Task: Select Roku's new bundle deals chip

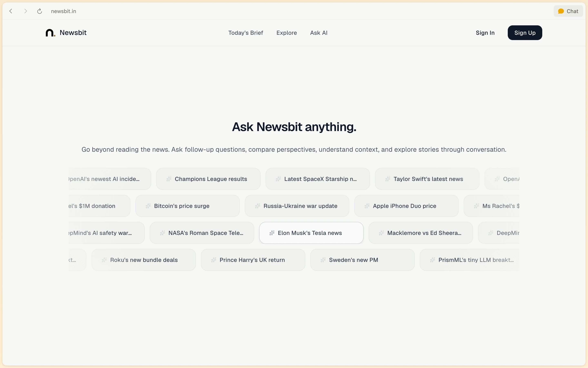Action: coord(143,260)
